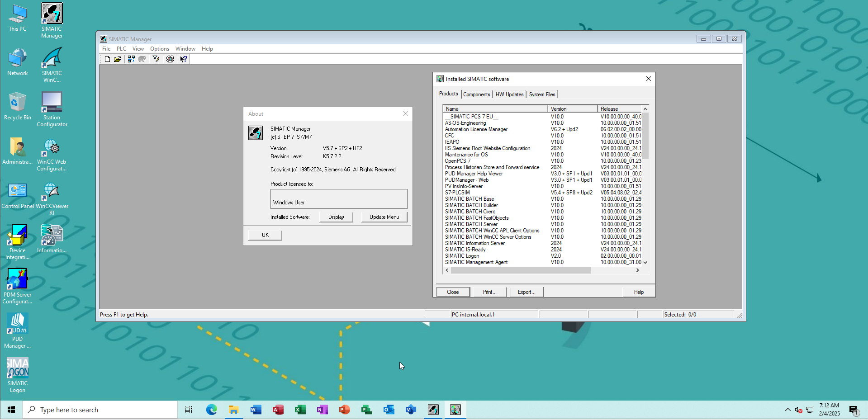Click the vertical scrollbar down arrow

(645, 262)
